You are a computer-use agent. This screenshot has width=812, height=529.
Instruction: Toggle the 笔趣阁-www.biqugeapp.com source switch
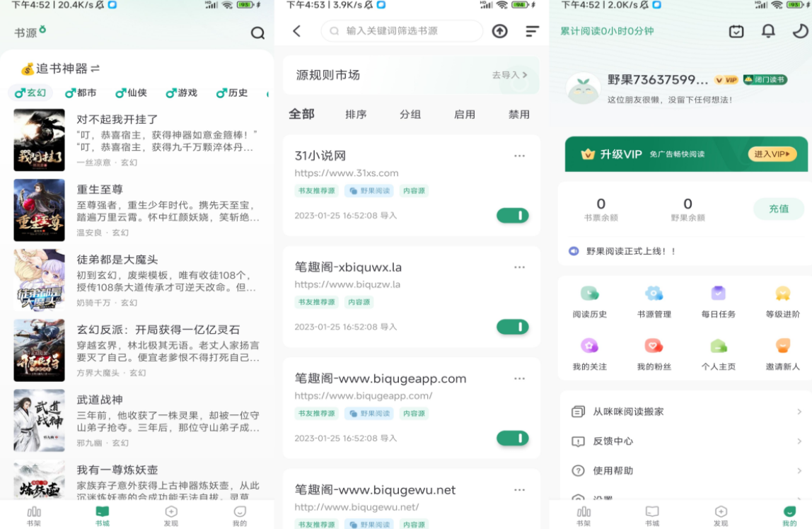(x=511, y=437)
